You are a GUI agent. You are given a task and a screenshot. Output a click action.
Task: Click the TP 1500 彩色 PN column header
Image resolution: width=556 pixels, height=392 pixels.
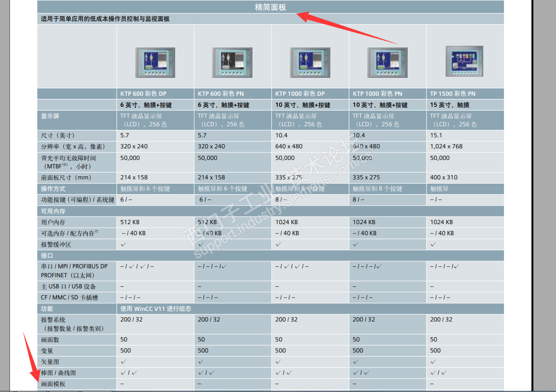(452, 94)
